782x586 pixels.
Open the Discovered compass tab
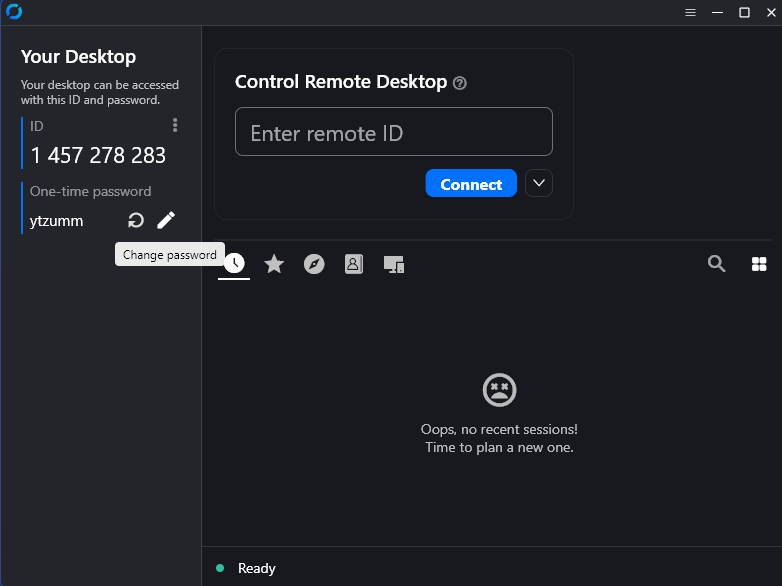tap(314, 264)
